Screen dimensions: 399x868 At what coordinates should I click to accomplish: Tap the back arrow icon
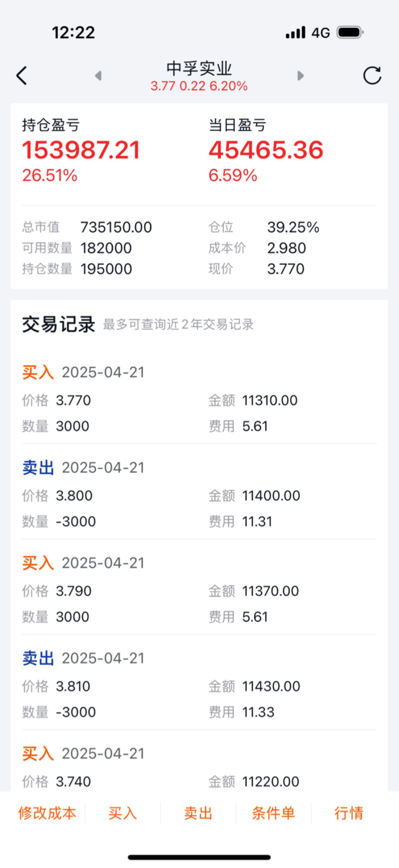point(21,76)
